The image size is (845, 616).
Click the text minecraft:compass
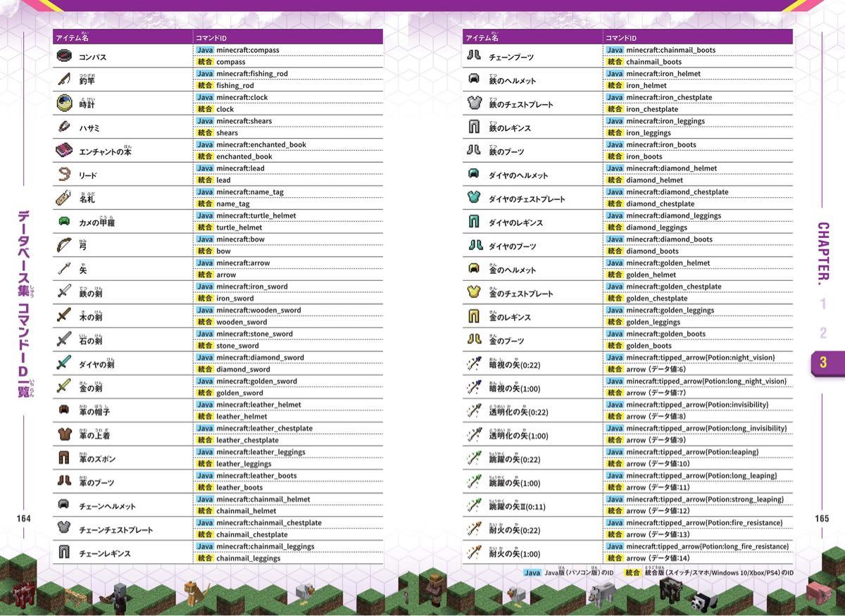(x=248, y=50)
